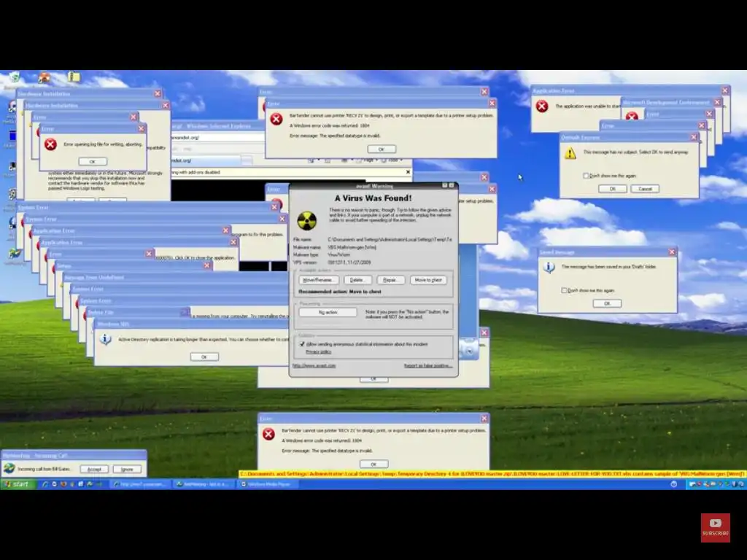Uncheck 'Allow sending anonymous statistical information' in avast
Image resolution: width=747 pixels, height=560 pixels.
pos(302,344)
